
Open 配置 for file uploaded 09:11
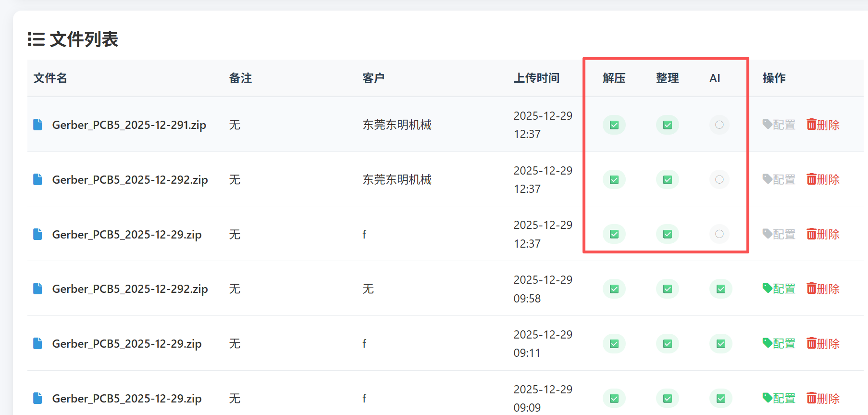[x=779, y=343]
